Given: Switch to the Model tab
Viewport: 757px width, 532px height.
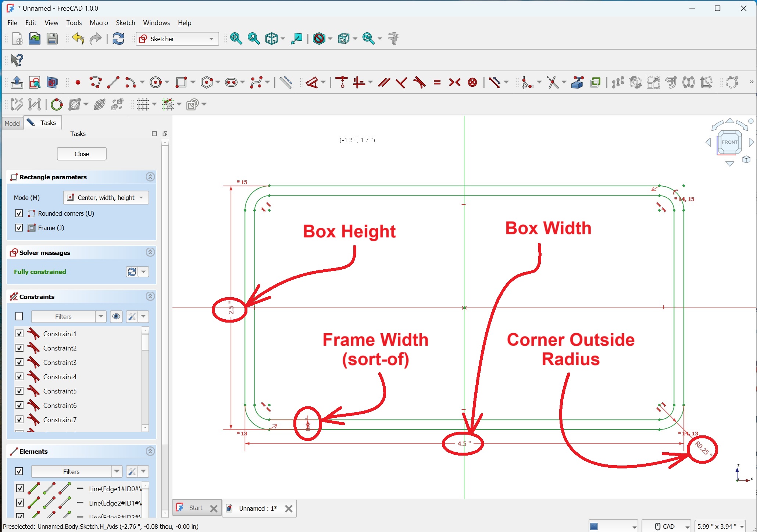Looking at the screenshot, I should point(13,123).
